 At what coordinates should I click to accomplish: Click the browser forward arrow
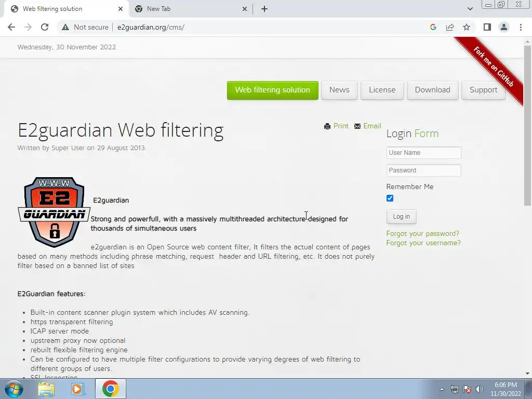pos(28,27)
